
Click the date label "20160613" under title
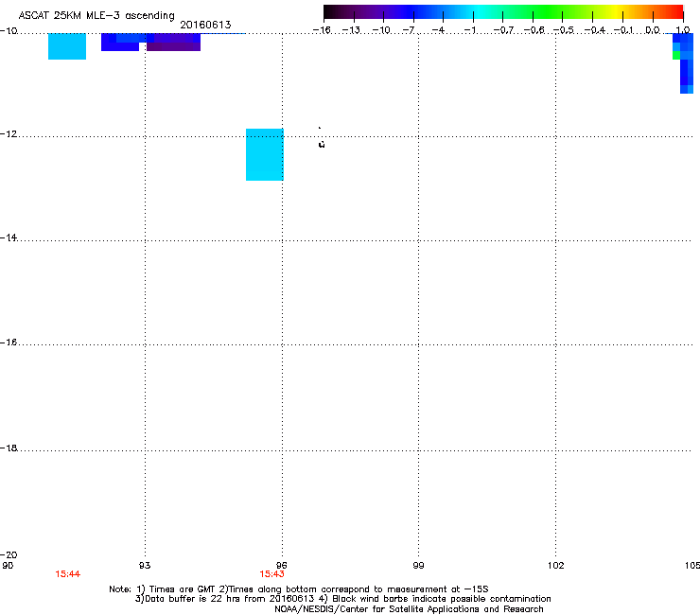pos(205,25)
